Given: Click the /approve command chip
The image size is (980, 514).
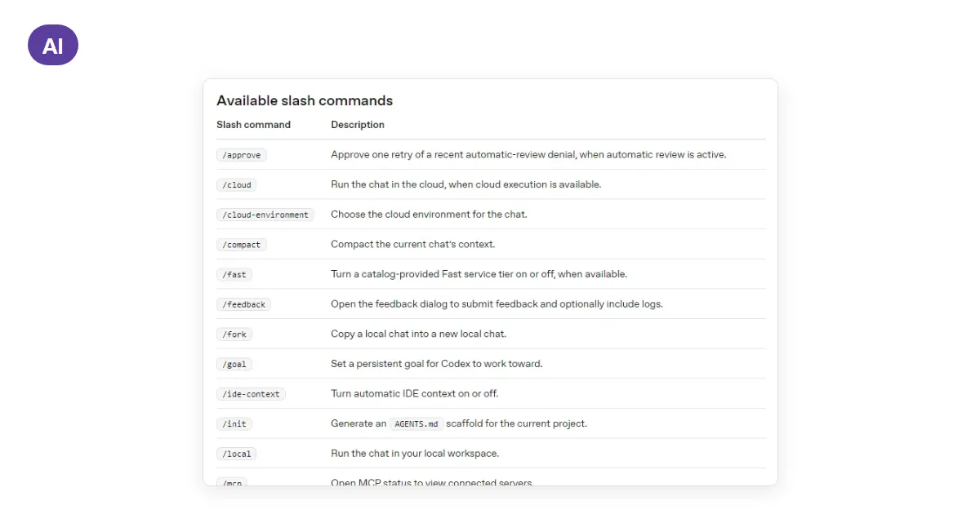Looking at the screenshot, I should [242, 155].
